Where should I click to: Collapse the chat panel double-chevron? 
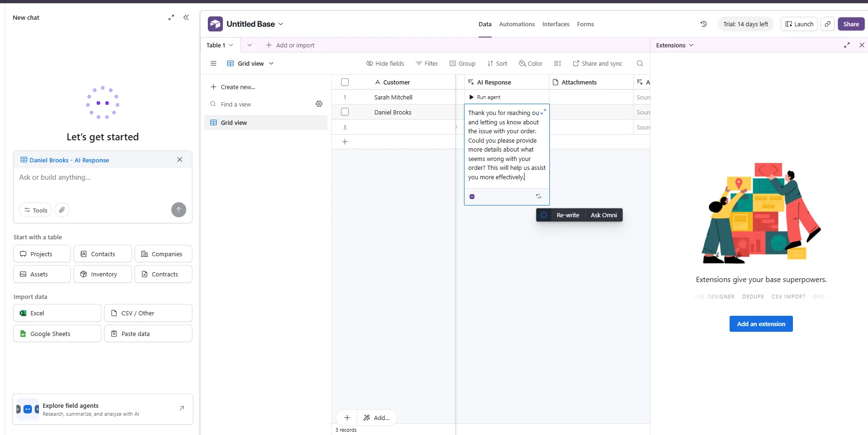[x=186, y=17]
